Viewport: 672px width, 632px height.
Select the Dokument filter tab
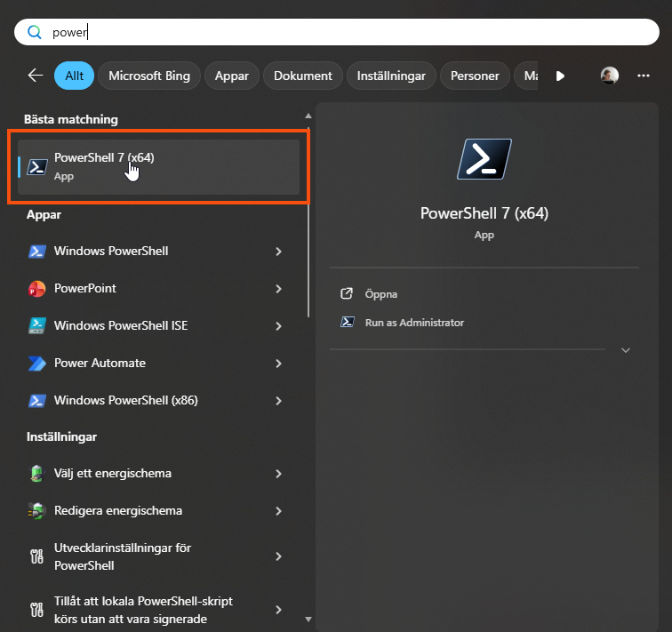coord(303,76)
